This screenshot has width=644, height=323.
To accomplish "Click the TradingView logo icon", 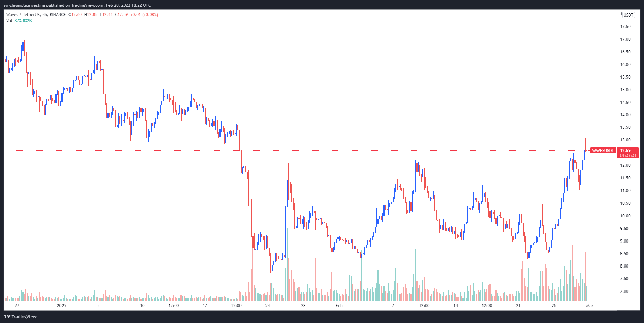I will 7,317.
